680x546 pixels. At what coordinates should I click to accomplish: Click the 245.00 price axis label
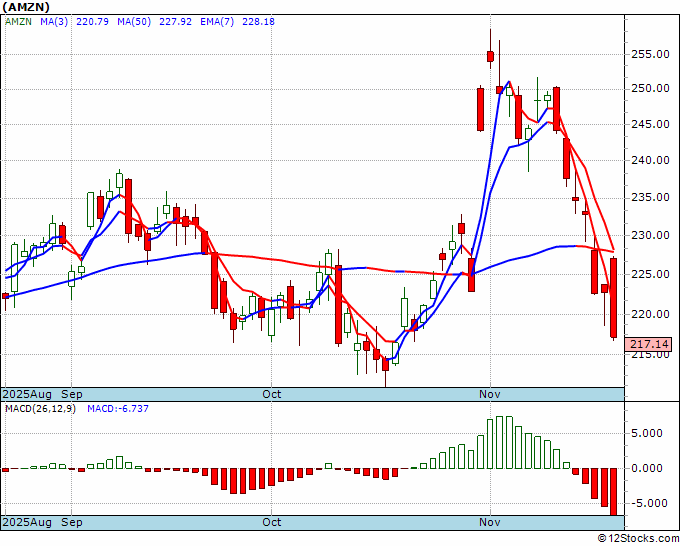[x=649, y=124]
